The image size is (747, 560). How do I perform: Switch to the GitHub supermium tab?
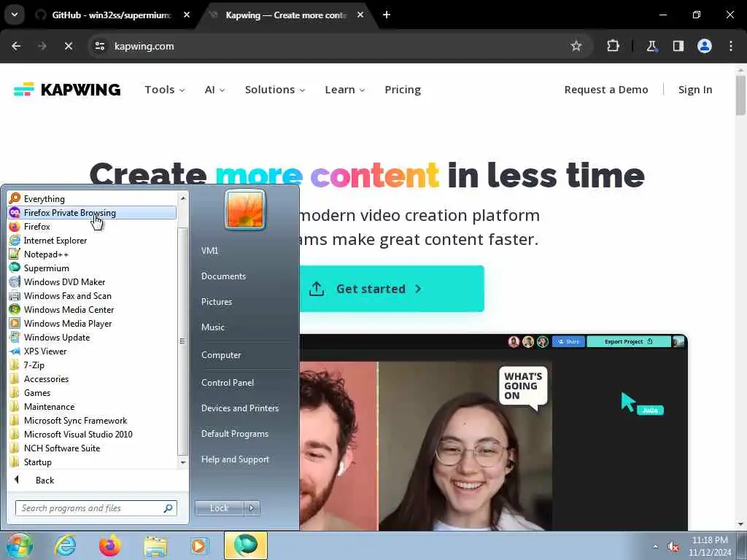(x=111, y=15)
